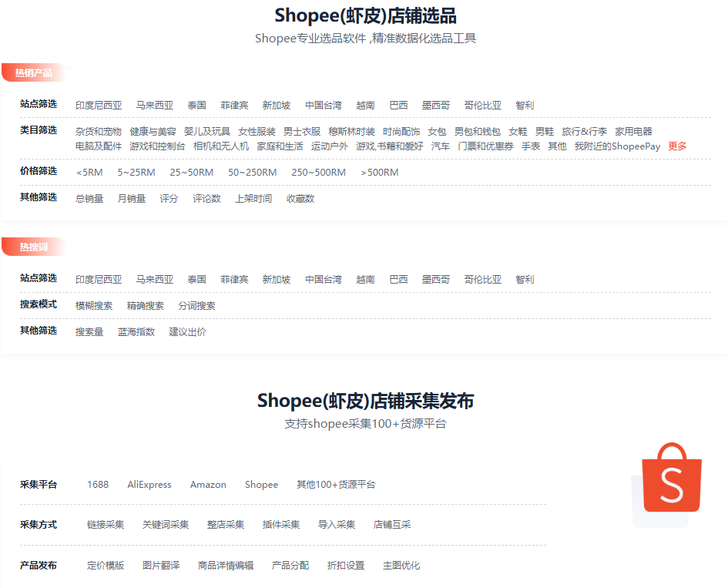Screen dimensions: 728x588
Task: Select the 热销产品 section tab
Action: pos(34,73)
